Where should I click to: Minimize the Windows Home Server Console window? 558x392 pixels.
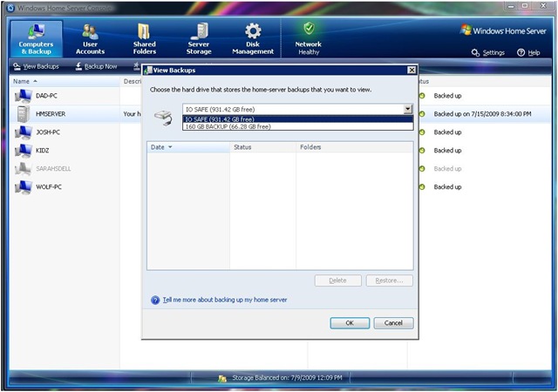pos(512,6)
